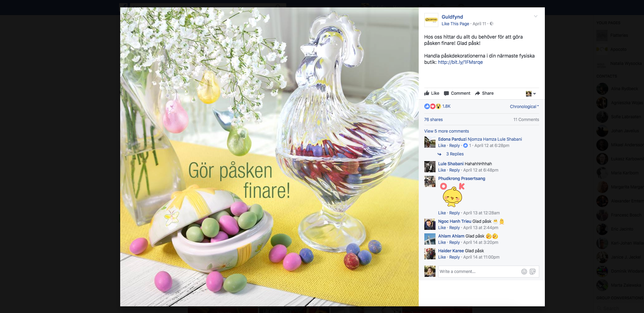The width and height of the screenshot is (644, 313).
Task: Expand the 3 Replies thread
Action: 455,154
